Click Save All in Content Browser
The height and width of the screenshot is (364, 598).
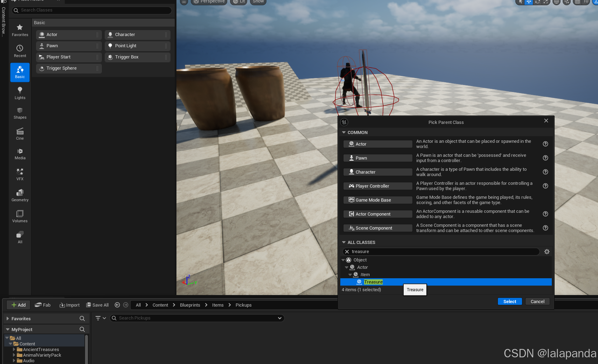coord(97,305)
